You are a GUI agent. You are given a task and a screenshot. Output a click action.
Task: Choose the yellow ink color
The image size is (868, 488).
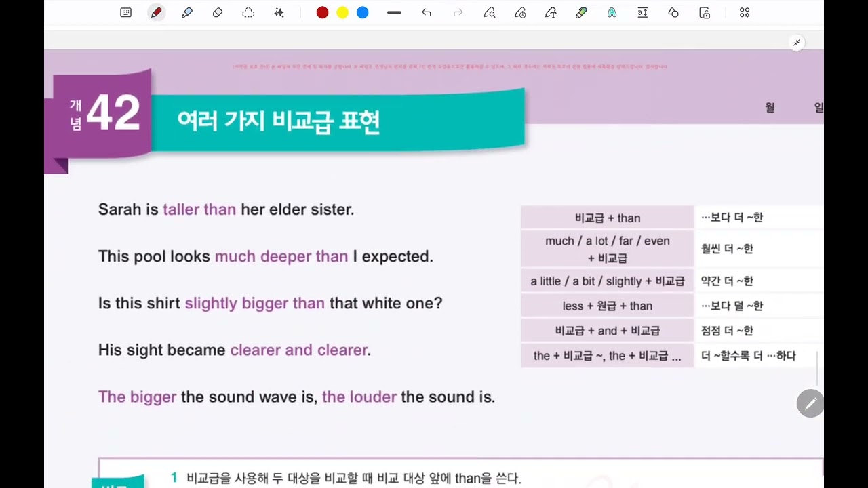coord(342,12)
